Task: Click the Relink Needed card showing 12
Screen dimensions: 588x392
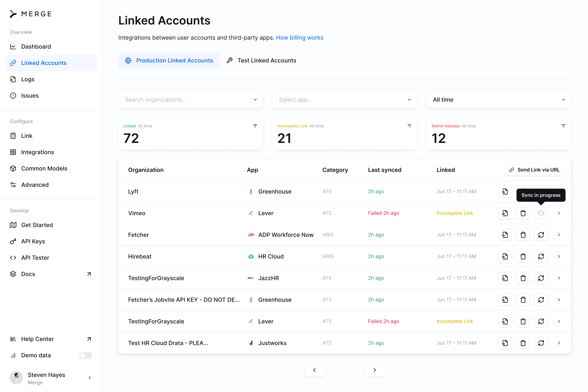Action: tap(498, 134)
